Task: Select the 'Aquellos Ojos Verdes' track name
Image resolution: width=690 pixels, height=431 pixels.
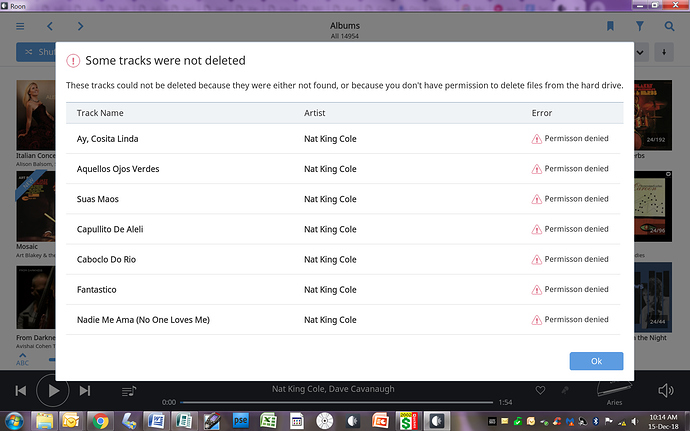Action: (118, 169)
